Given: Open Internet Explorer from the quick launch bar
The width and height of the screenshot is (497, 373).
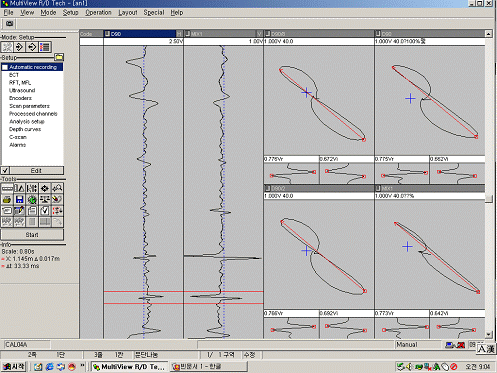Looking at the screenshot, I should pos(49,367).
